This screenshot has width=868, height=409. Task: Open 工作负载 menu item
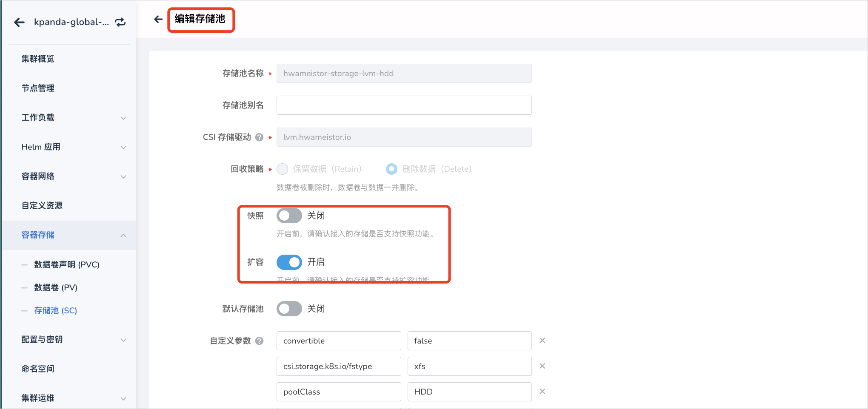pos(38,117)
